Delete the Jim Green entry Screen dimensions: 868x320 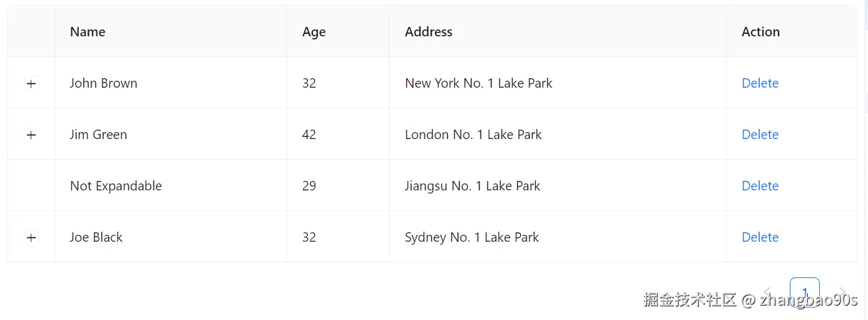760,135
